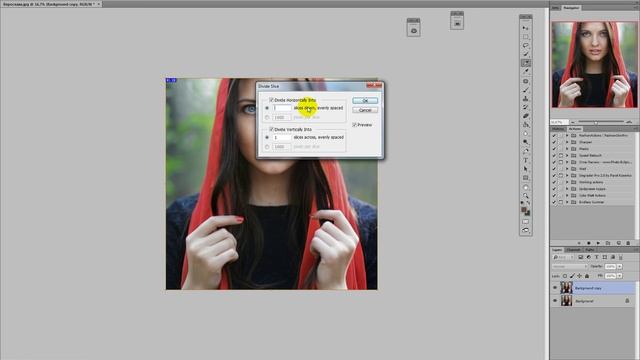Viewport: 640px width, 360px height.
Task: Select the Layers tab
Action: [x=557, y=250]
